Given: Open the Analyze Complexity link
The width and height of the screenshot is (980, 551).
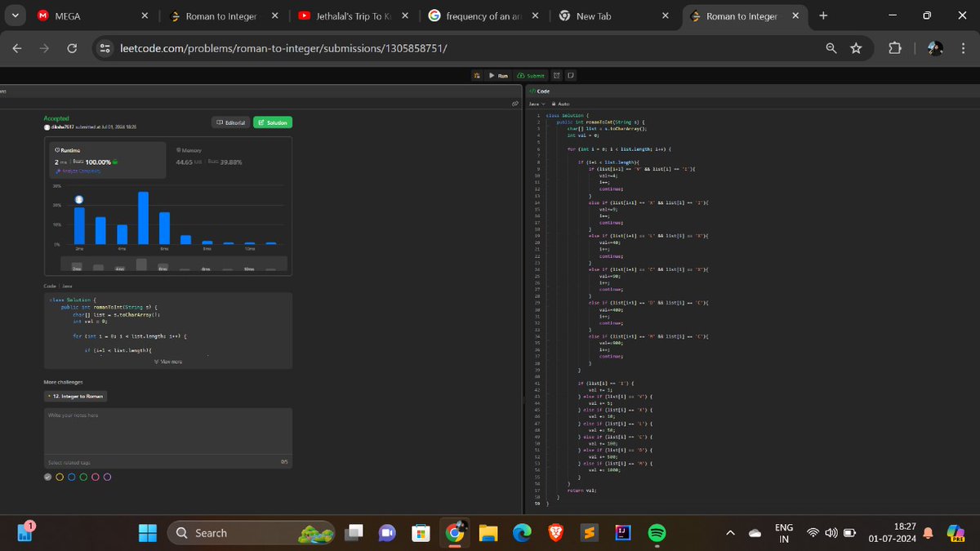Looking at the screenshot, I should click(77, 171).
